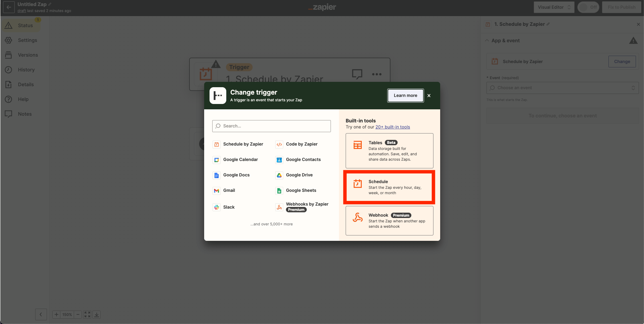The image size is (644, 324).
Task: Open the Choose an event dropdown
Action: pos(563,88)
